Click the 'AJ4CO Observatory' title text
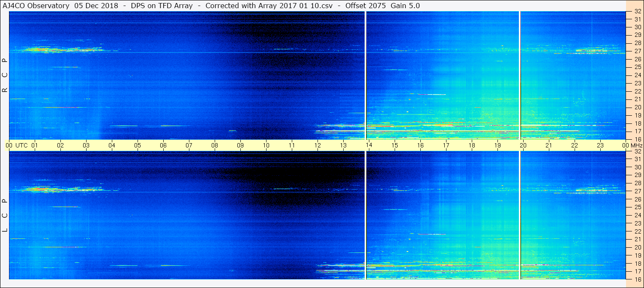Screen dimensions: 644x288 (x=36, y=6)
